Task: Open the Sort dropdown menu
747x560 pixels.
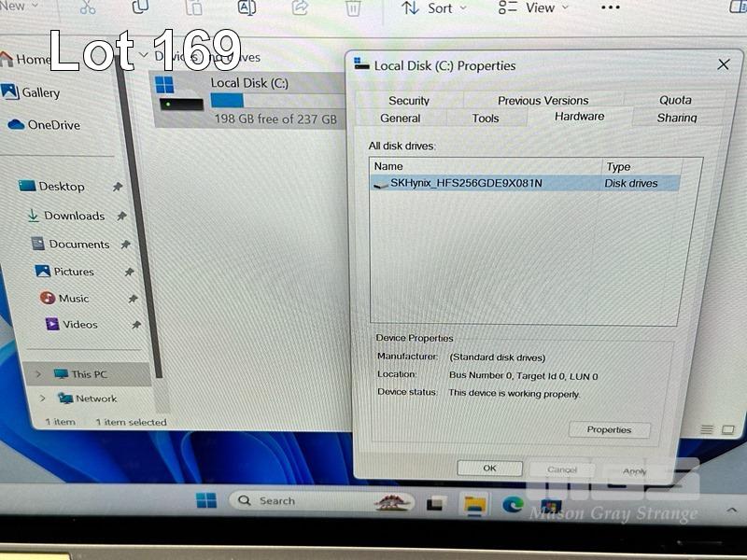Action: point(430,8)
